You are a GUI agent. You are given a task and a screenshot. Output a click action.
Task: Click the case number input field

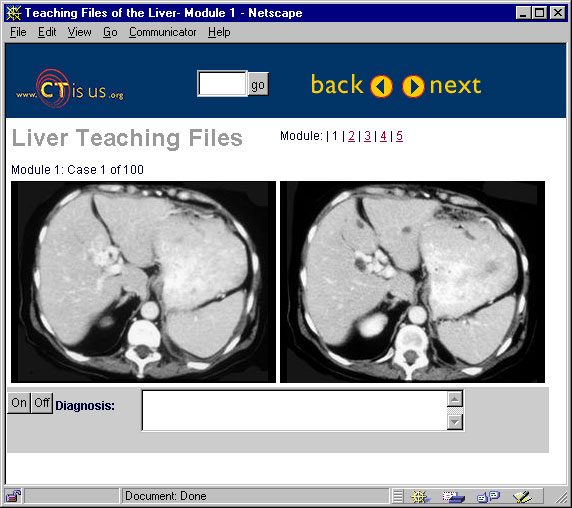(223, 84)
